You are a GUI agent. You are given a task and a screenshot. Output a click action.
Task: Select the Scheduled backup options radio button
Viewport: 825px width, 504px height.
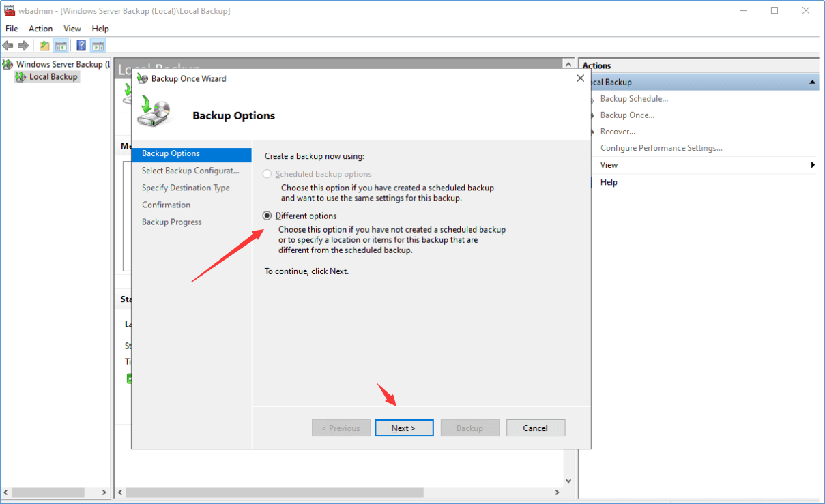[267, 174]
